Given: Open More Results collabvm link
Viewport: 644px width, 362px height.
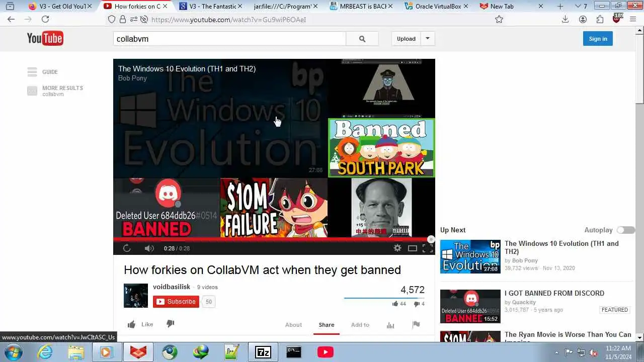Looking at the screenshot, I should (62, 90).
